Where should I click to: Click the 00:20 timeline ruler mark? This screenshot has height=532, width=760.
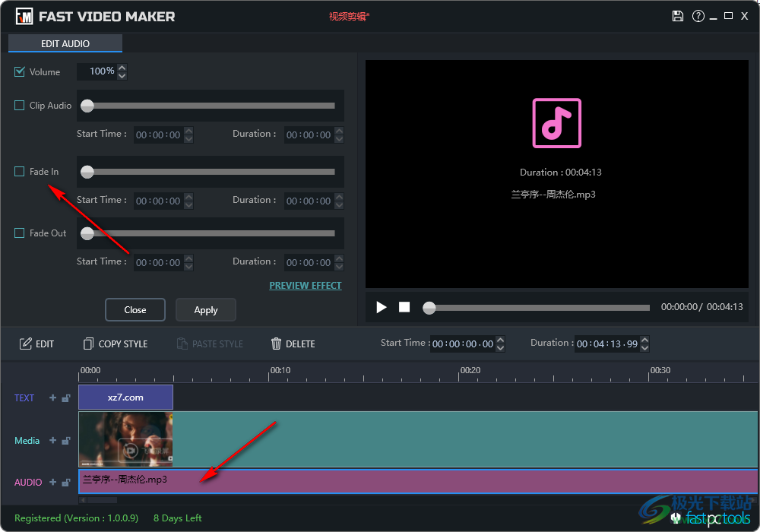pyautogui.click(x=470, y=370)
